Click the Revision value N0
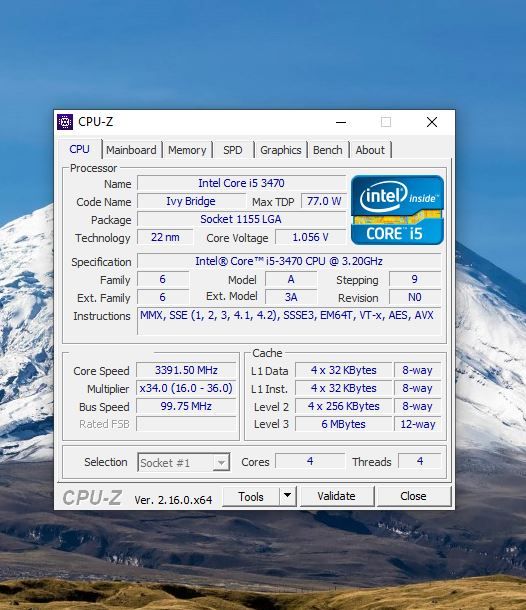Image resolution: width=526 pixels, height=610 pixels. pyautogui.click(x=415, y=297)
